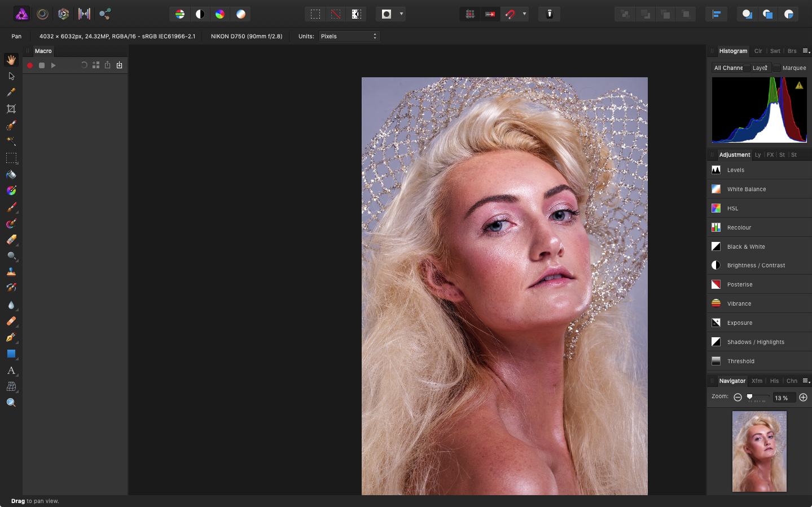The height and width of the screenshot is (507, 812).
Task: Enable the Layer checkbox in Histogram
Action: tap(747, 68)
